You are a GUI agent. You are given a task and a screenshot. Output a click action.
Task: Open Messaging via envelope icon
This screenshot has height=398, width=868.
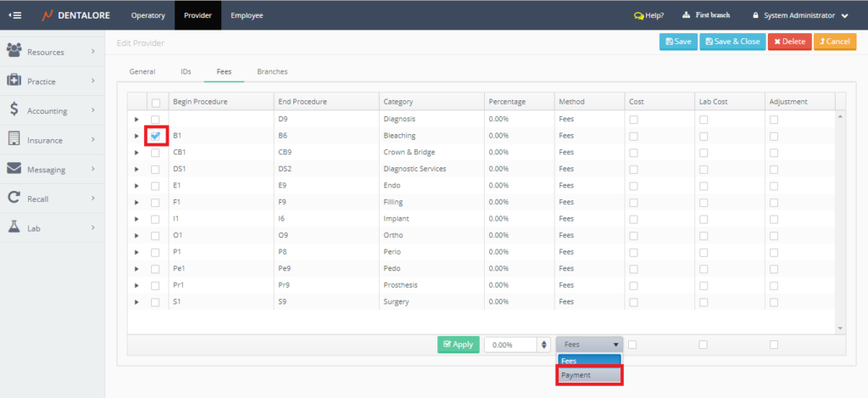click(x=14, y=169)
